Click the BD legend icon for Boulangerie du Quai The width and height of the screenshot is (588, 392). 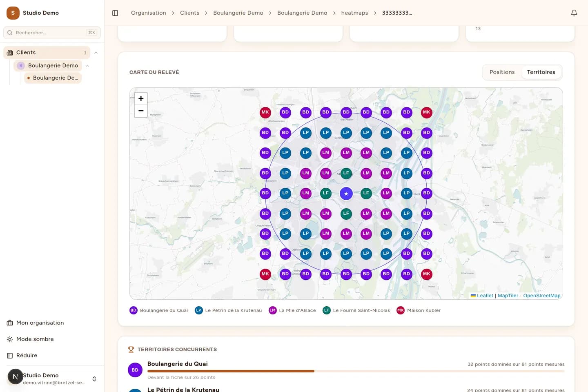point(134,310)
